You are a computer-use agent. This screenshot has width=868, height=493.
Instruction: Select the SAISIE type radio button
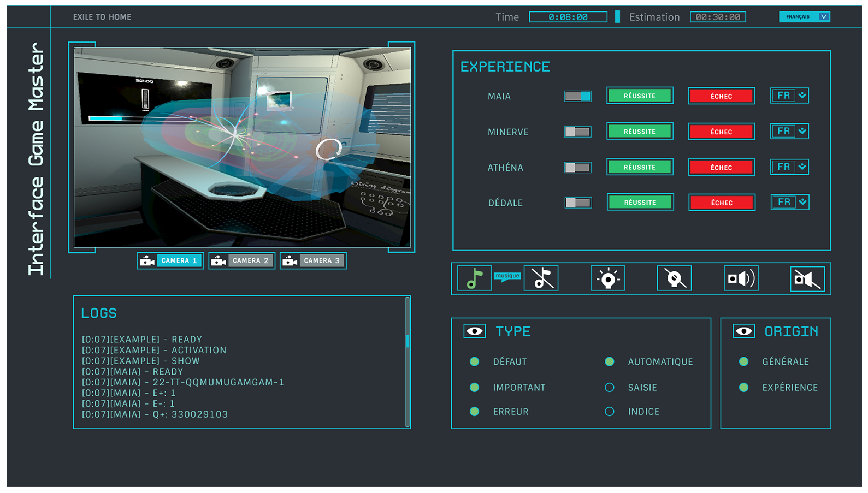coord(610,388)
